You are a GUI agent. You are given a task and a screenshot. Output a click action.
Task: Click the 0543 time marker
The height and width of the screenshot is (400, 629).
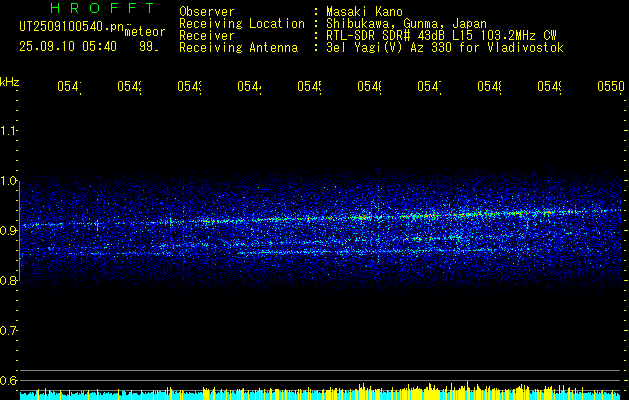click(189, 86)
